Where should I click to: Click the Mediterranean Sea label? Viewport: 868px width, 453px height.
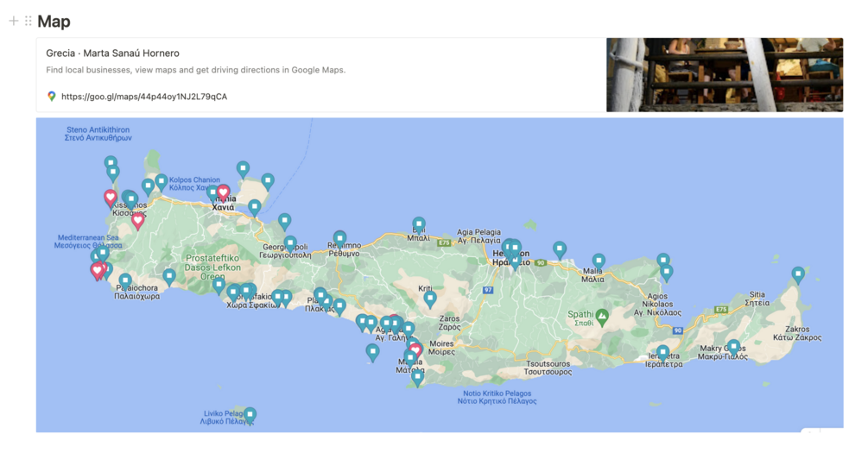[88, 241]
